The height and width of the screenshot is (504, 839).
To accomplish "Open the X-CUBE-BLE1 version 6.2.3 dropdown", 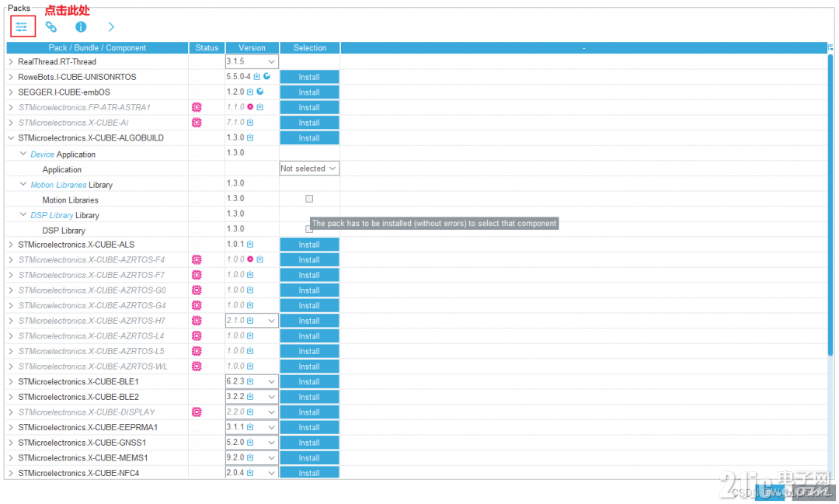I will pyautogui.click(x=252, y=381).
